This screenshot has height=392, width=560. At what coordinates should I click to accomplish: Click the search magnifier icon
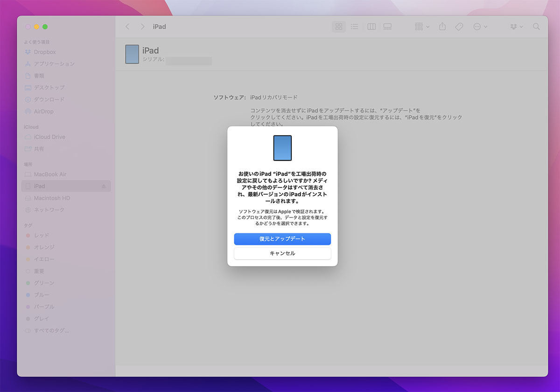coord(537,27)
